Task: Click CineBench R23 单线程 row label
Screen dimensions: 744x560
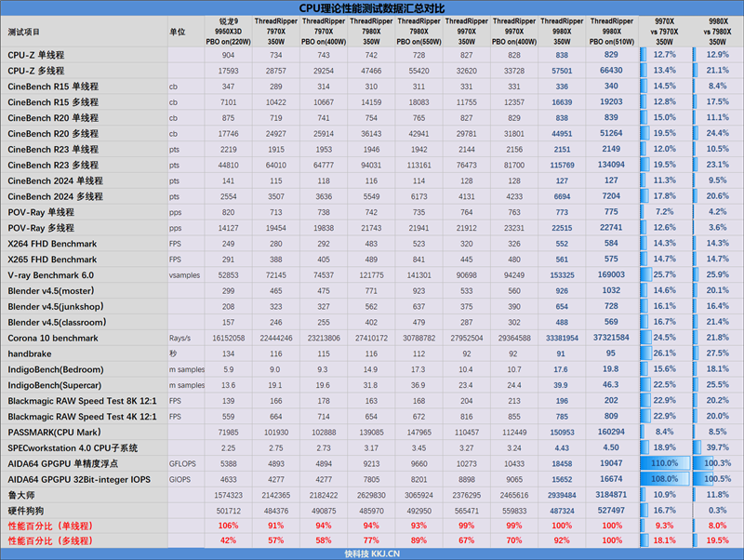Action: [53, 149]
